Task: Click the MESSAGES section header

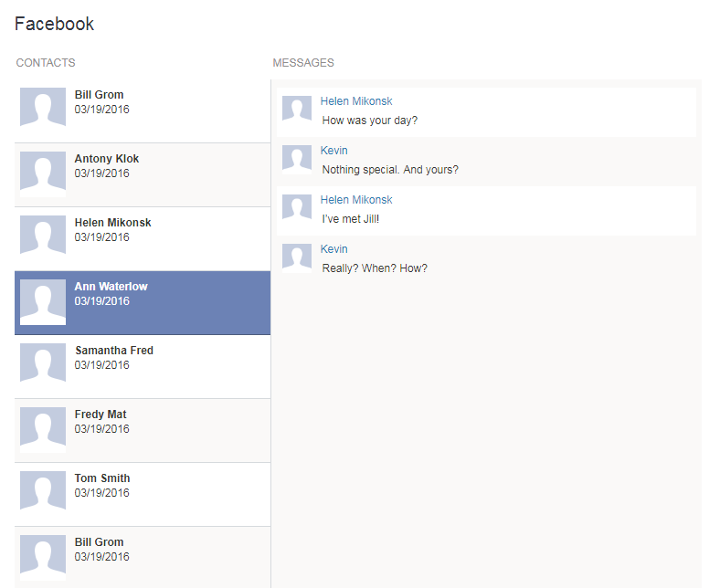Action: click(303, 63)
